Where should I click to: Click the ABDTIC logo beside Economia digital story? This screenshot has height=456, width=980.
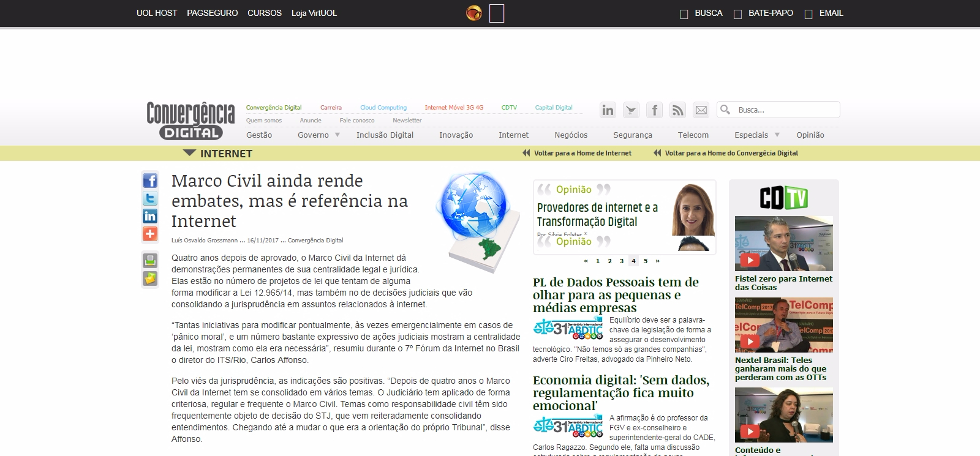[x=568, y=427]
